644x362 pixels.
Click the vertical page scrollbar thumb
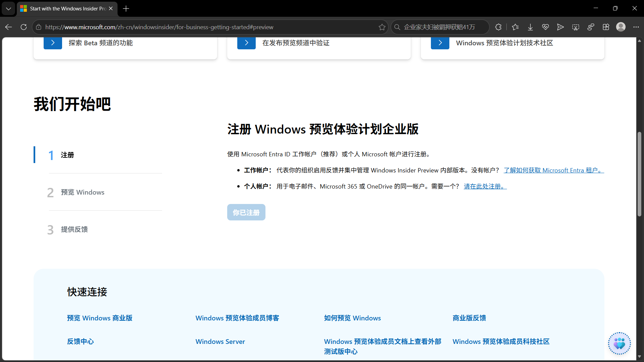(639, 174)
